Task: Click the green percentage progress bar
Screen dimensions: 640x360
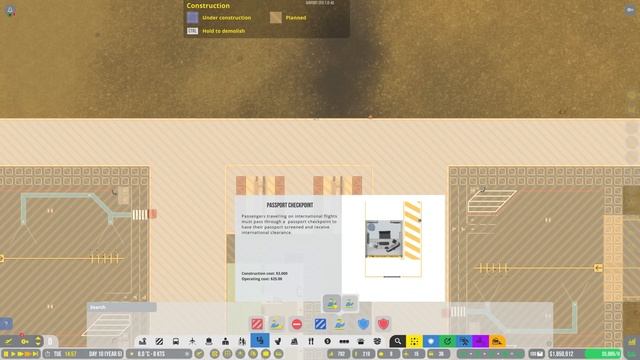Action: (604, 354)
